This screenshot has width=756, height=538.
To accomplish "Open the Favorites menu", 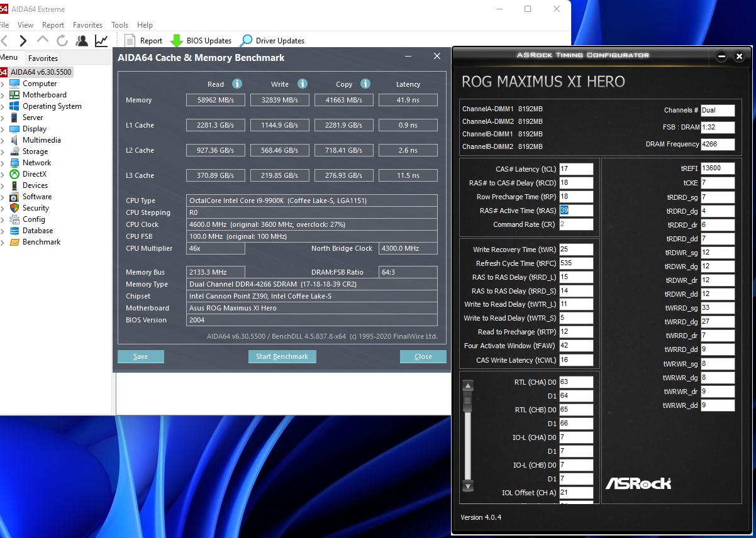I will [87, 25].
